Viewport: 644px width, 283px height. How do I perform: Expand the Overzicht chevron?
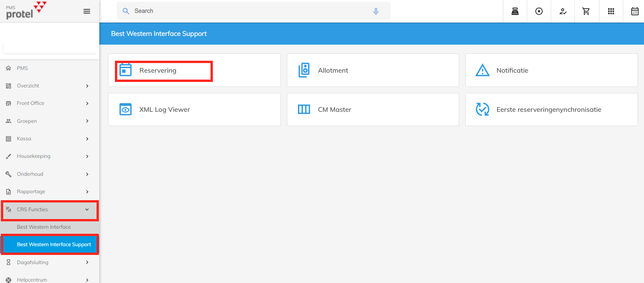(x=87, y=86)
